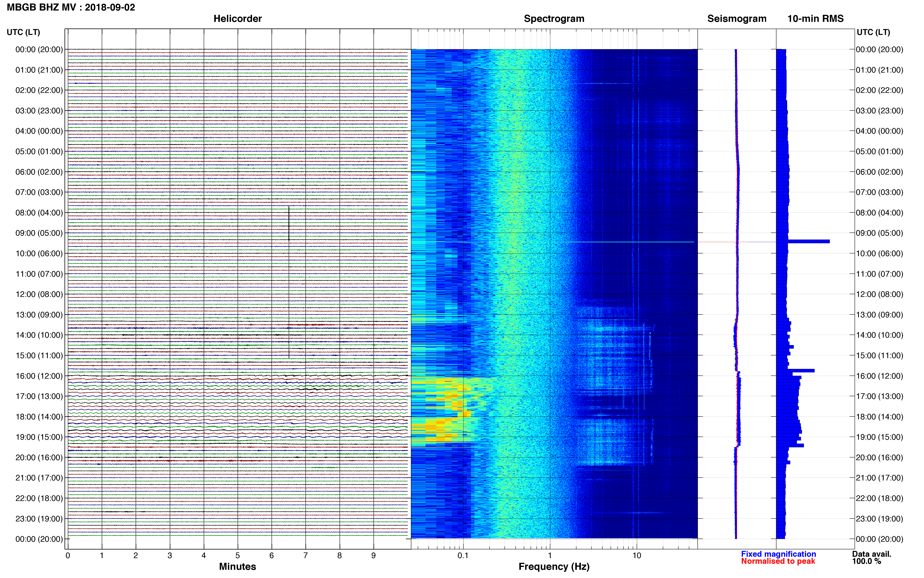Click the UTC (LT) label on the left axis
Image resolution: width=924 pixels, height=578 pixels.
click(x=23, y=32)
